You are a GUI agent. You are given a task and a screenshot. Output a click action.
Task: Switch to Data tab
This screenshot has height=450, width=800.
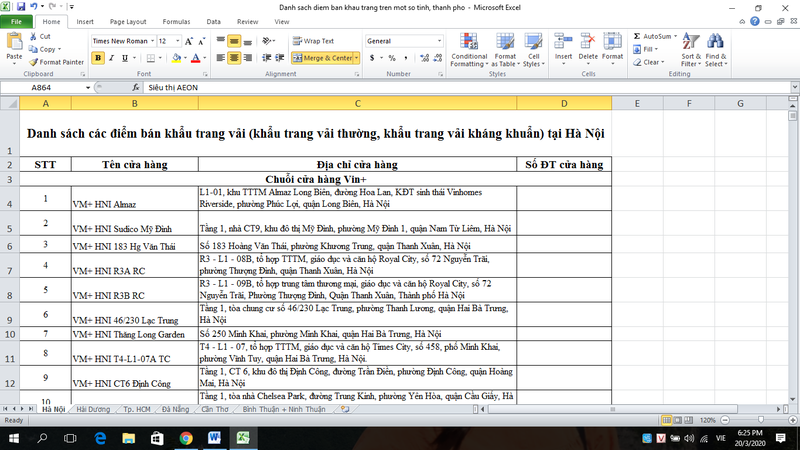[x=213, y=21]
